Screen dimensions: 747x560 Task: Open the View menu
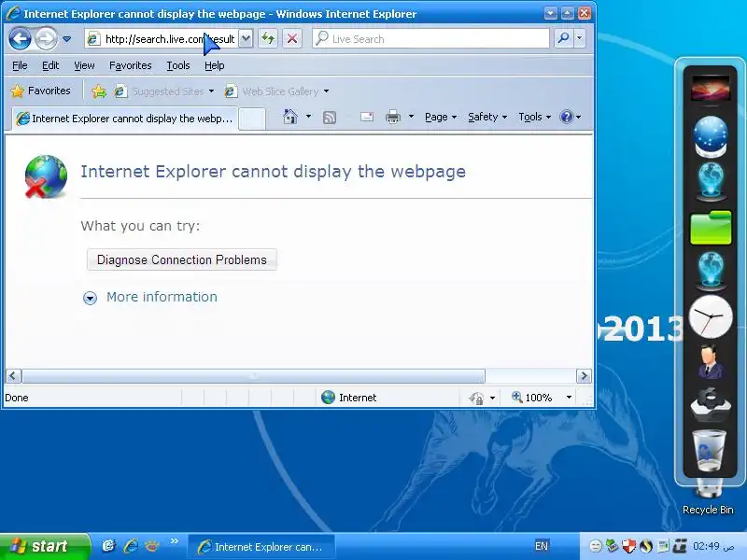[x=84, y=65]
